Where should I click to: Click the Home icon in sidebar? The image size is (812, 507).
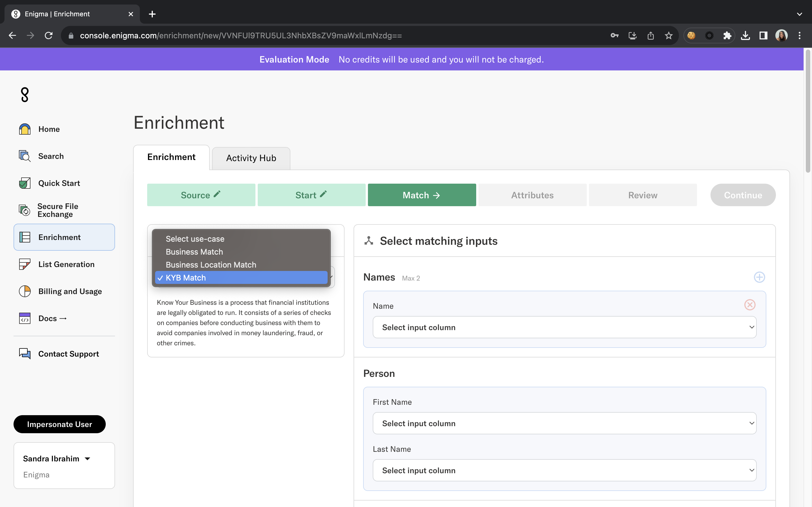[x=25, y=129]
